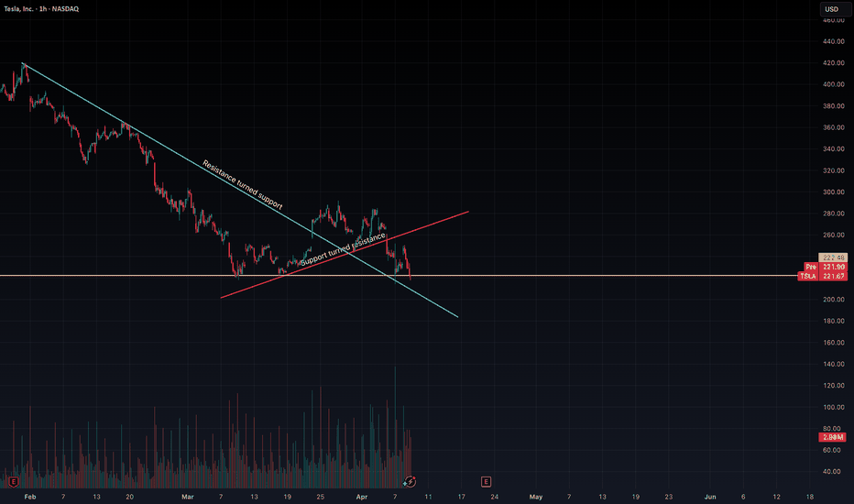Click the Pre 221.90 pre-market price label
This screenshot has height=504, width=854.
pyautogui.click(x=826, y=267)
